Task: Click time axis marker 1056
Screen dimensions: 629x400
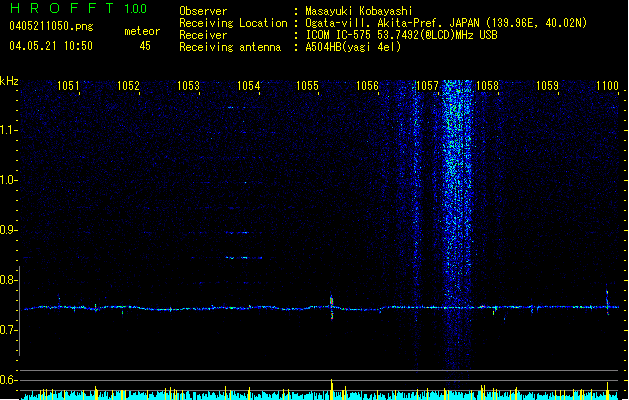Action: pyautogui.click(x=367, y=86)
